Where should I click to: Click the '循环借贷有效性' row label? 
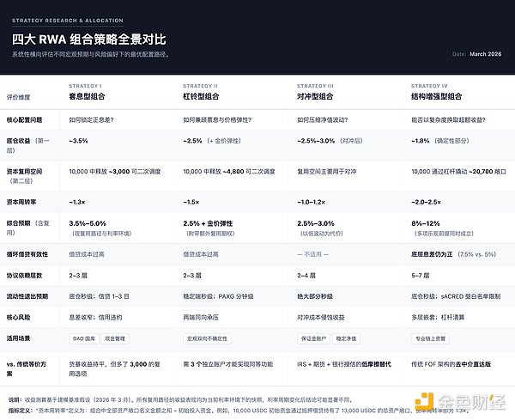click(x=27, y=254)
